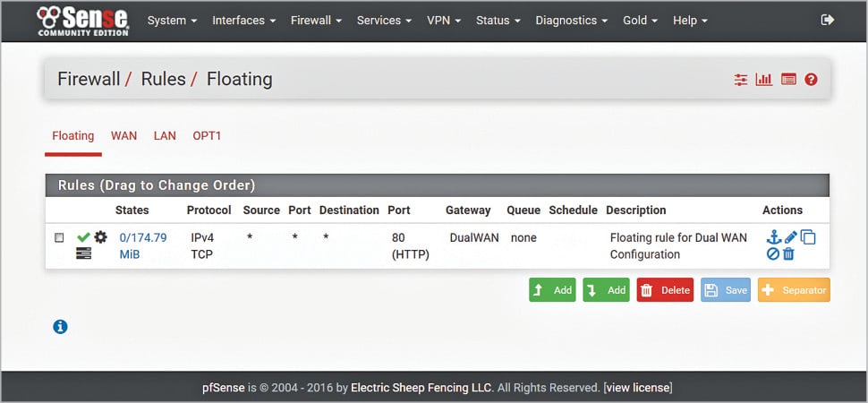Add a Separator to rules
This screenshot has width=868, height=403.
[x=794, y=290]
